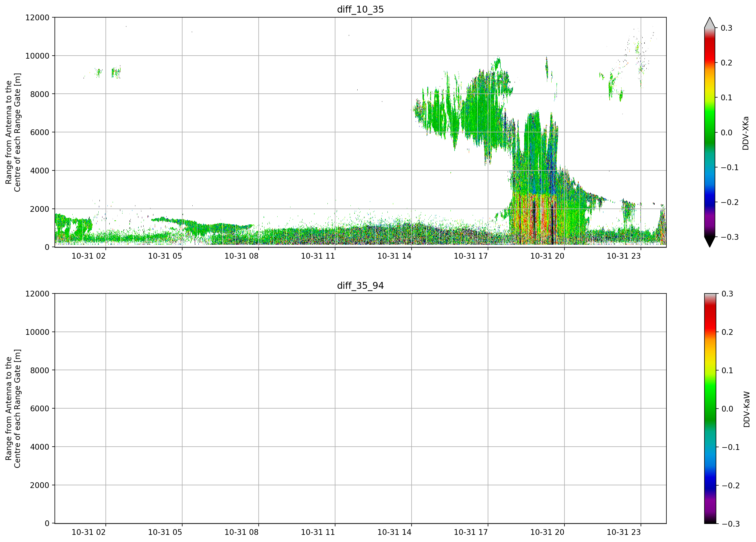Click '10-31 17' tick under diff_35_94 plot
The width and height of the screenshot is (756, 542).
point(471,532)
